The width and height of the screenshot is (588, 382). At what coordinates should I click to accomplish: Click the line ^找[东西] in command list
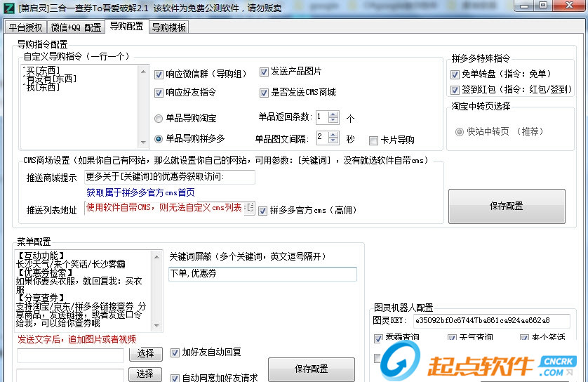click(41, 87)
